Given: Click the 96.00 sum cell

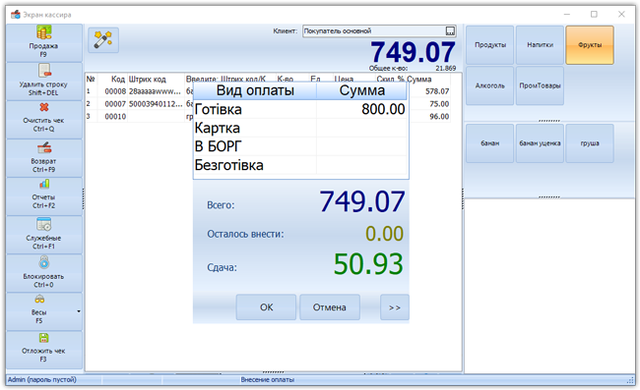Looking at the screenshot, I should [439, 117].
